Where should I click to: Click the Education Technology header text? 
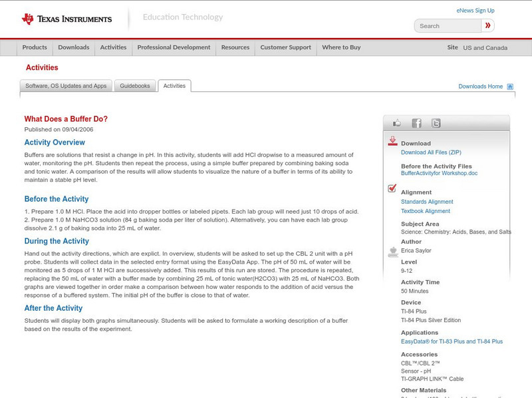click(182, 17)
